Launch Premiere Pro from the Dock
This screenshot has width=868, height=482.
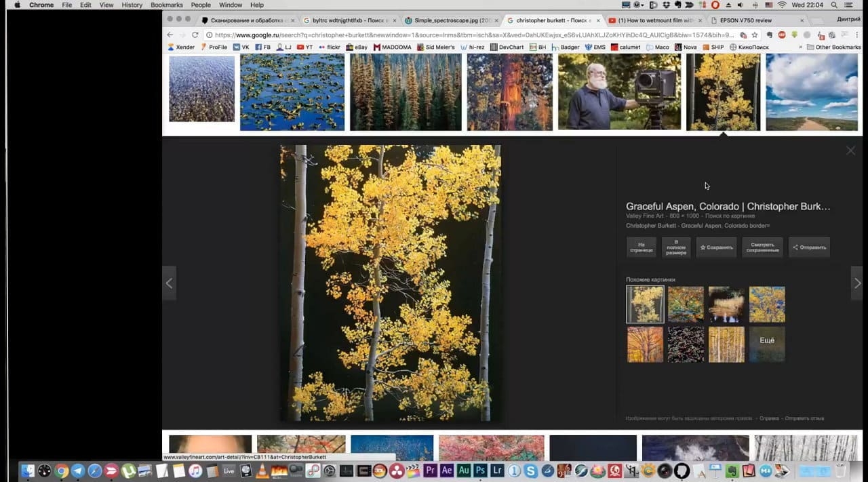pos(430,470)
